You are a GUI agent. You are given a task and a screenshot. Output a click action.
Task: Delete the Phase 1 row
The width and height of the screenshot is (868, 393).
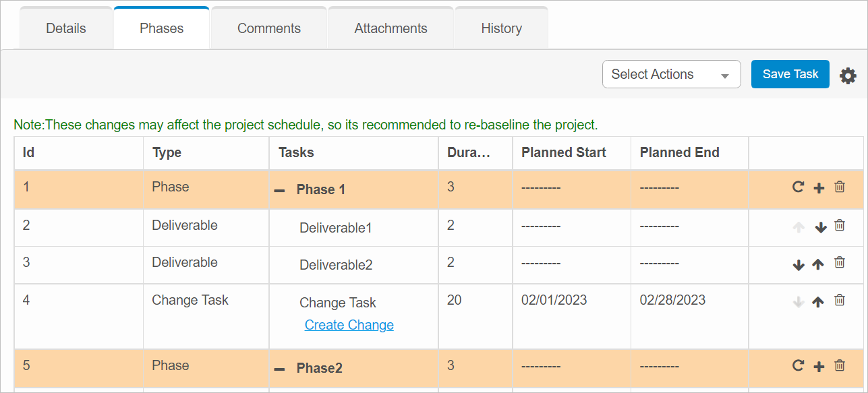pyautogui.click(x=840, y=187)
